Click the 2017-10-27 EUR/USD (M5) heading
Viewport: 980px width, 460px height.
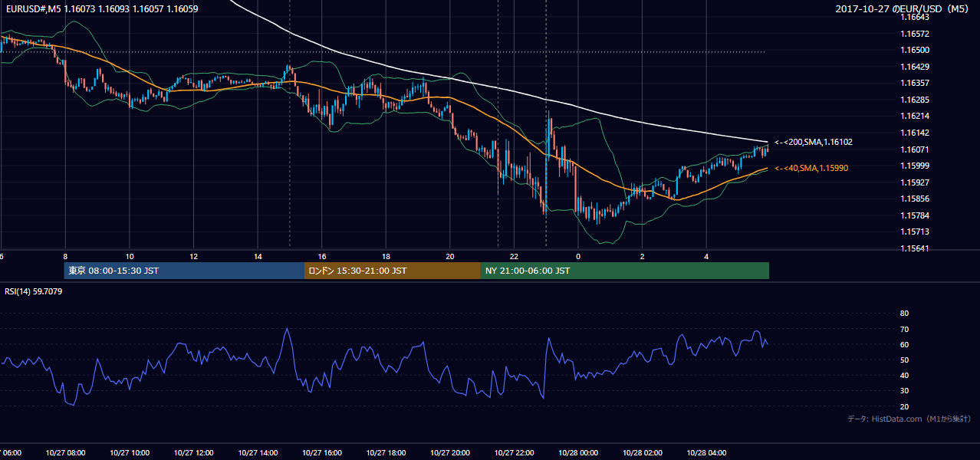(x=903, y=9)
